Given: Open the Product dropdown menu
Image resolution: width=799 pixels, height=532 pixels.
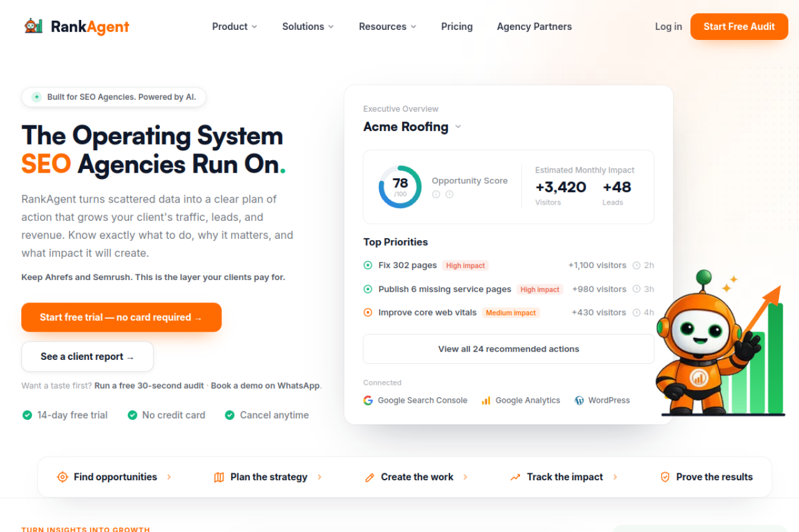Looking at the screenshot, I should [x=235, y=27].
